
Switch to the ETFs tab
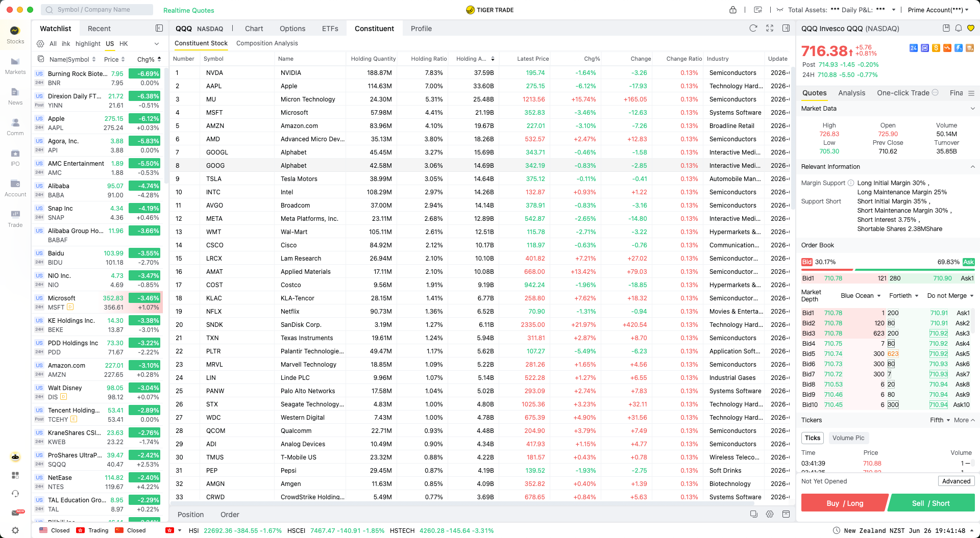(x=330, y=29)
